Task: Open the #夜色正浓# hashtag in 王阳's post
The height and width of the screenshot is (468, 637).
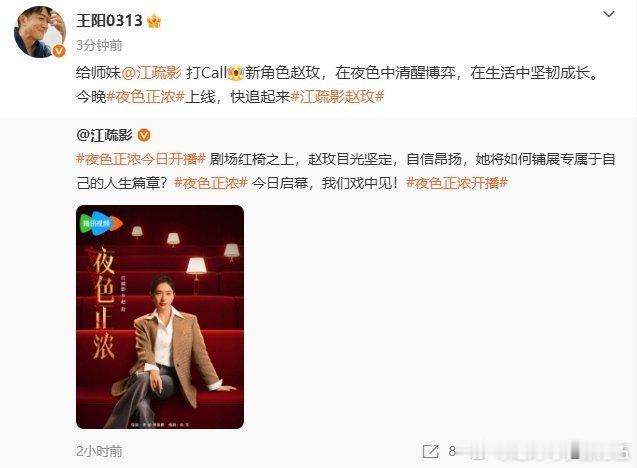Action: pos(146,97)
